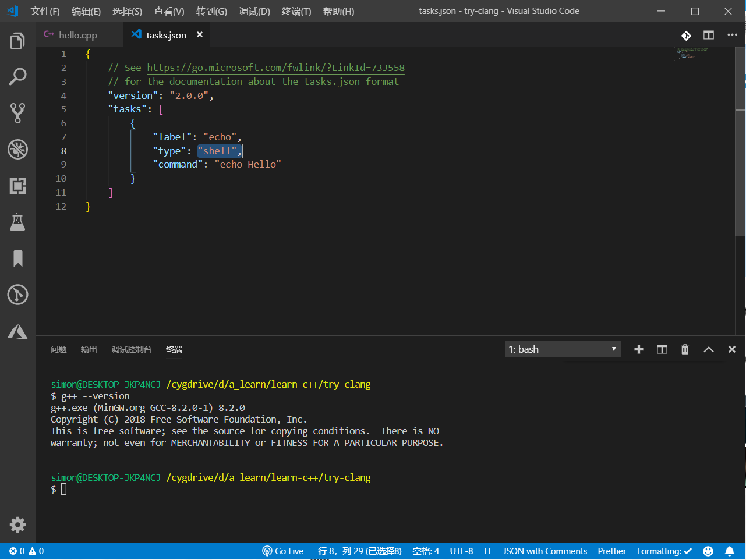Split the editor to the right
The image size is (746, 560).
(x=709, y=36)
